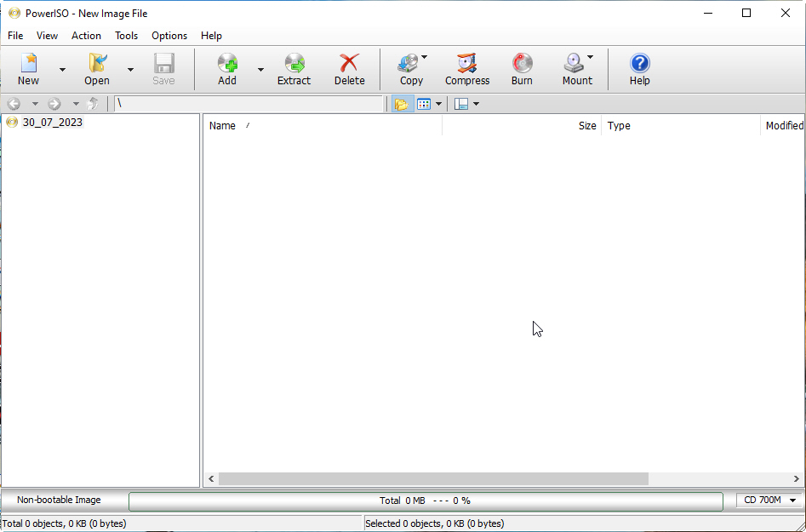Click the Copy disc icon
Viewport: 806px width, 532px height.
click(x=409, y=63)
